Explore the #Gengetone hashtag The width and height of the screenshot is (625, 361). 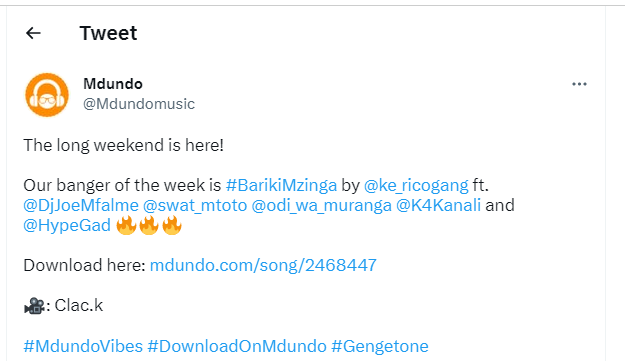click(380, 346)
